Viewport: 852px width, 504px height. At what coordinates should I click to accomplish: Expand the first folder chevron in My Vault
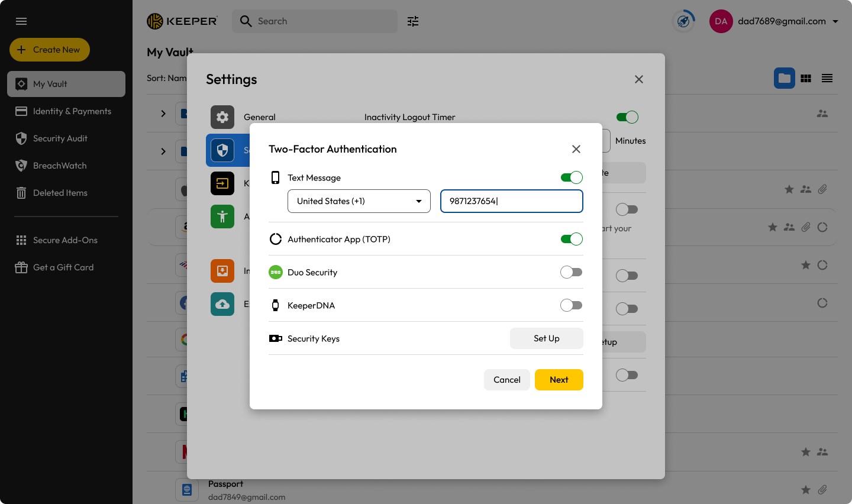point(163,114)
